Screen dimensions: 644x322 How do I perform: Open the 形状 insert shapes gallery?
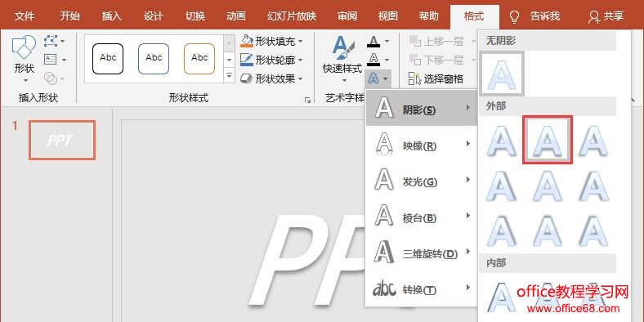[x=25, y=59]
